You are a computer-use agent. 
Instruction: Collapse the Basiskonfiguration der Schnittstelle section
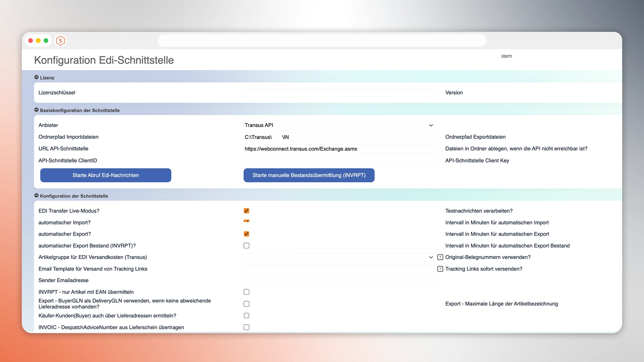(36, 110)
